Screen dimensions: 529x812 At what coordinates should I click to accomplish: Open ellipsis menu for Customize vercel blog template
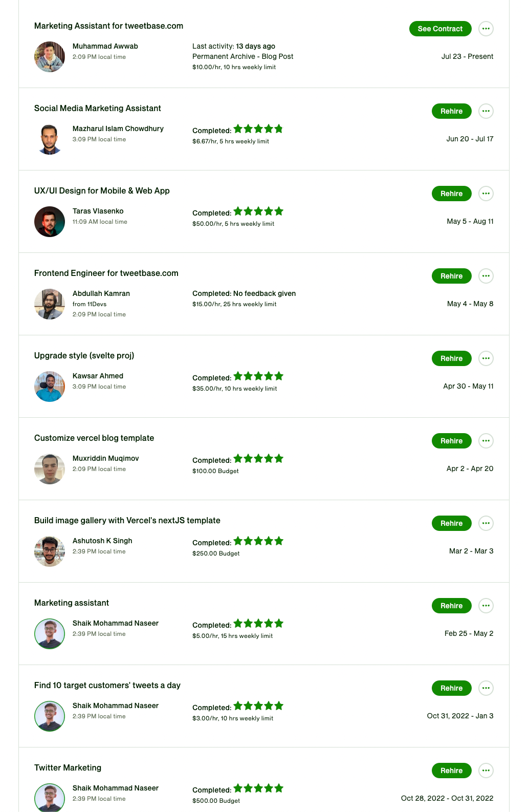(486, 441)
